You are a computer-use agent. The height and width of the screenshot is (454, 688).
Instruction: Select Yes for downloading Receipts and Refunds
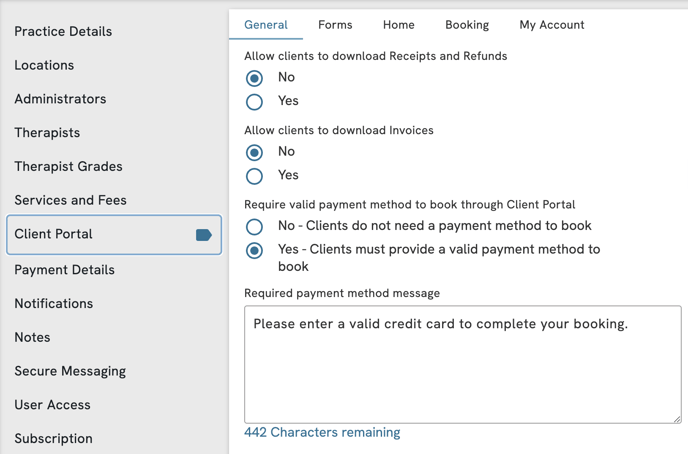point(254,102)
